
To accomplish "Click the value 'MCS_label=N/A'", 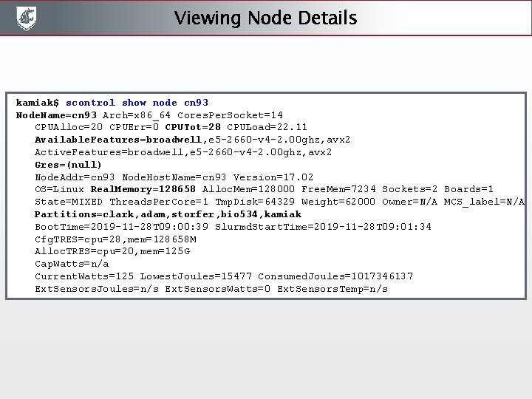I will 485,202.
